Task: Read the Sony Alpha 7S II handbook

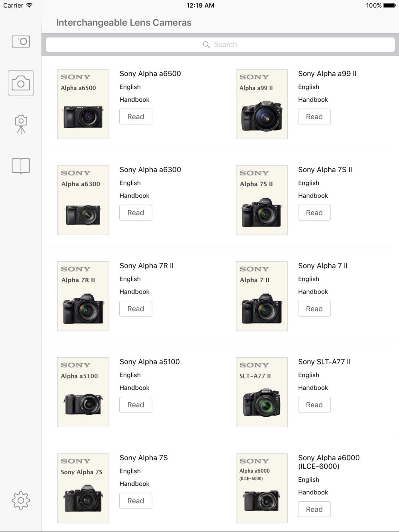Action: click(x=314, y=213)
